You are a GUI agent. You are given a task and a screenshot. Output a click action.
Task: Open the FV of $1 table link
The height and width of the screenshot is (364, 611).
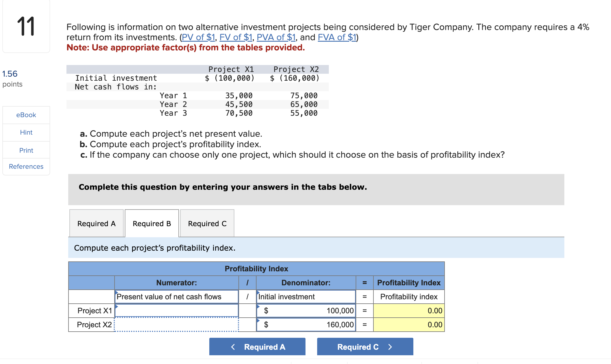[x=236, y=37]
